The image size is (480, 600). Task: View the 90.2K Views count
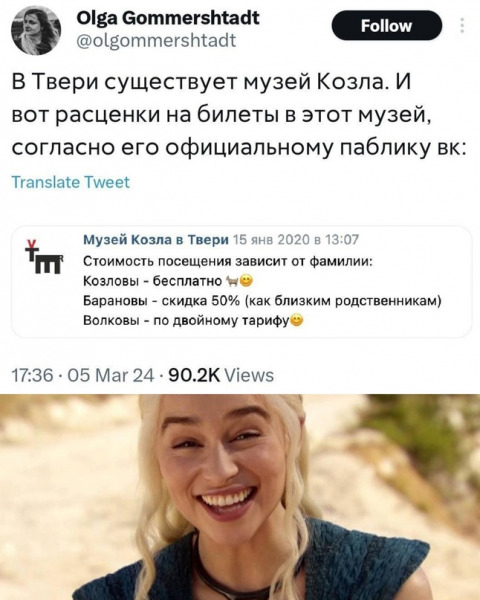(221, 375)
